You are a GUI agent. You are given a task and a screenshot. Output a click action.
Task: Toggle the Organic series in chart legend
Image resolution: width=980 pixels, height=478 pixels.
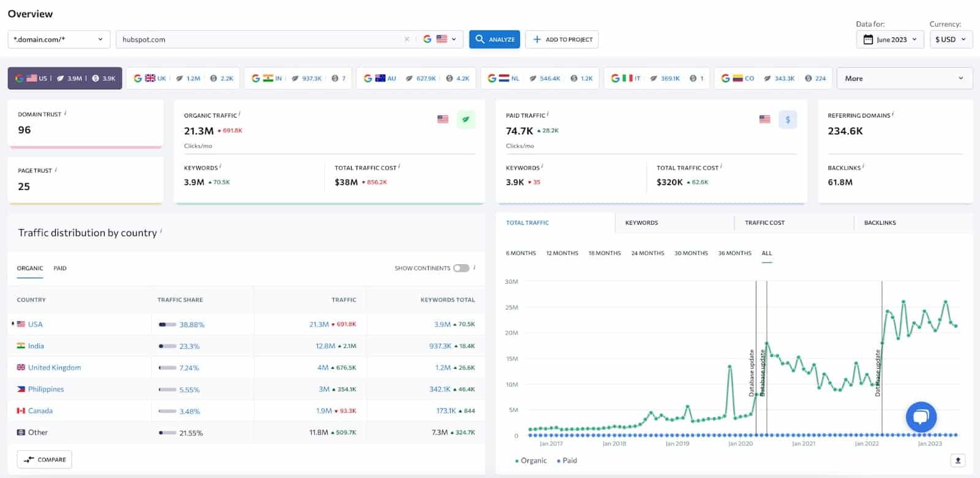[531, 461]
